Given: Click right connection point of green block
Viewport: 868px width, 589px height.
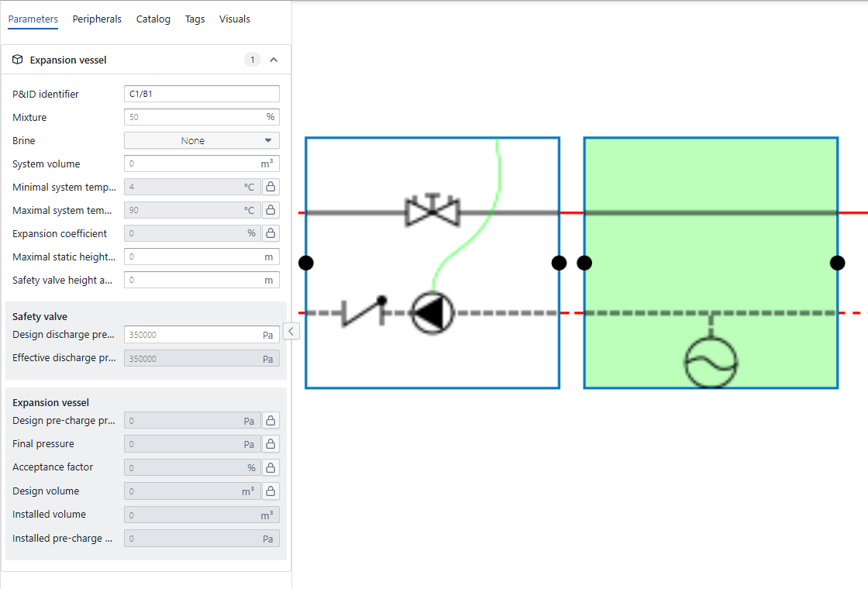Looking at the screenshot, I should point(837,263).
